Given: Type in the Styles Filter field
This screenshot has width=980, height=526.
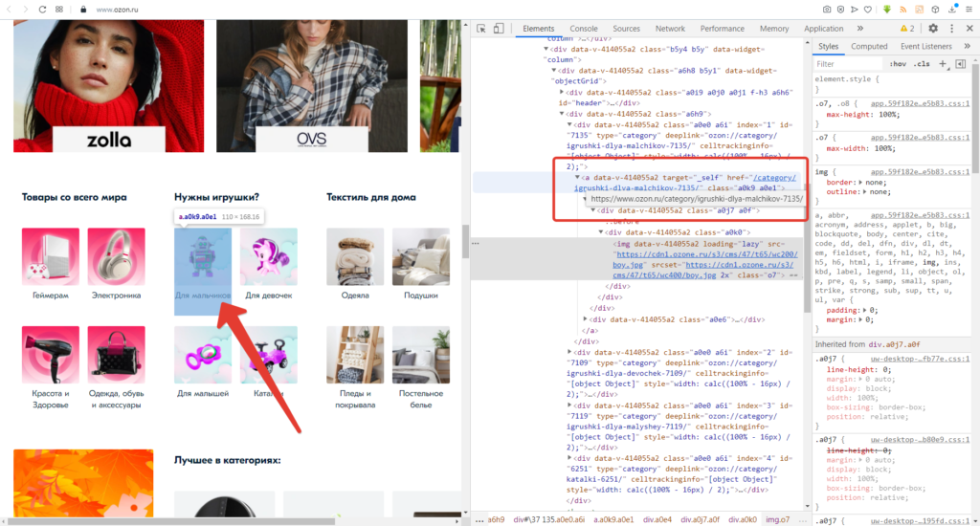Looking at the screenshot, I should 847,64.
